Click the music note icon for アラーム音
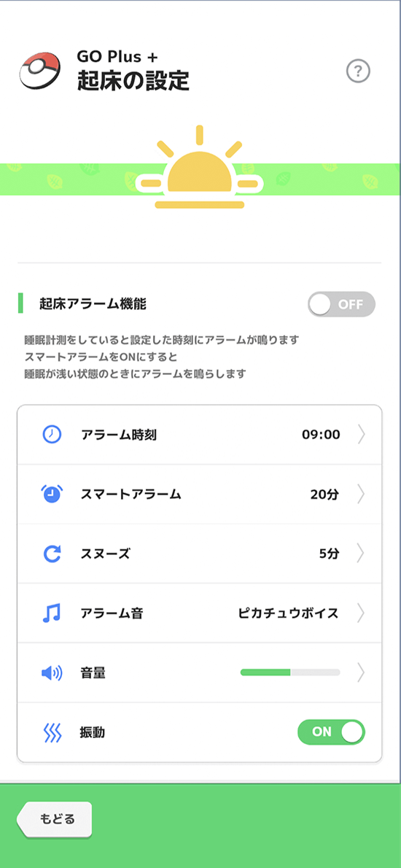The width and height of the screenshot is (401, 868). 52,613
